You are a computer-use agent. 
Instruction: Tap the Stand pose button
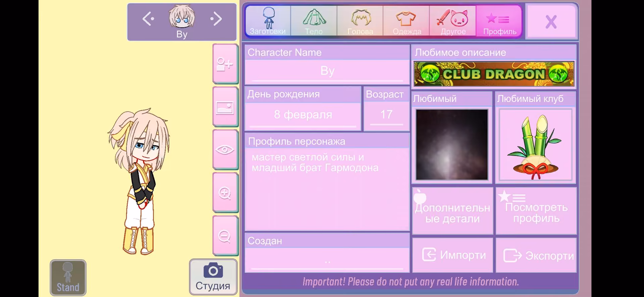(x=68, y=278)
